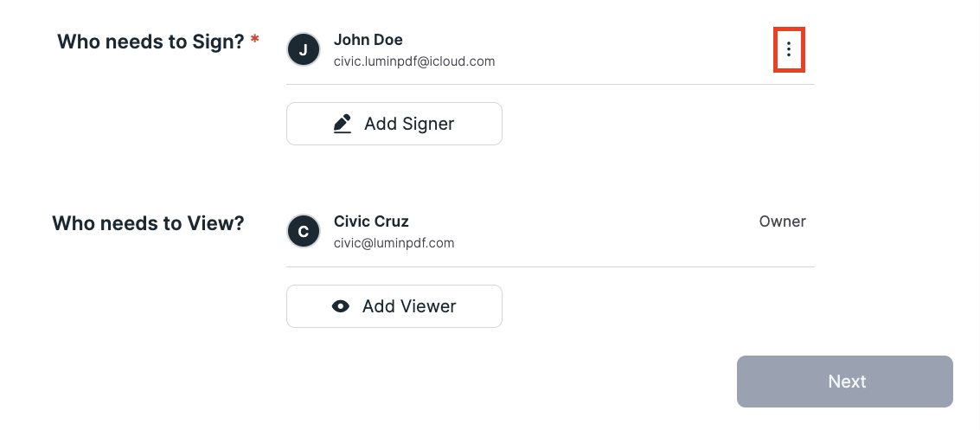Click the Add Viewer button label

pyautogui.click(x=409, y=306)
